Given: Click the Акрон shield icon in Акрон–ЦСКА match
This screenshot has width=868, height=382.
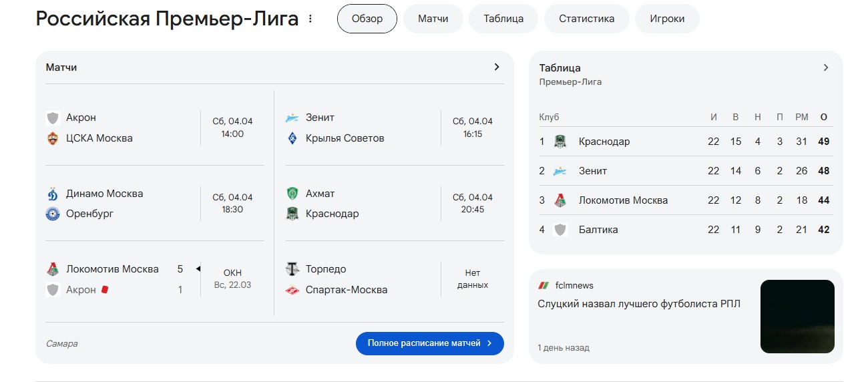Looking at the screenshot, I should coord(53,118).
